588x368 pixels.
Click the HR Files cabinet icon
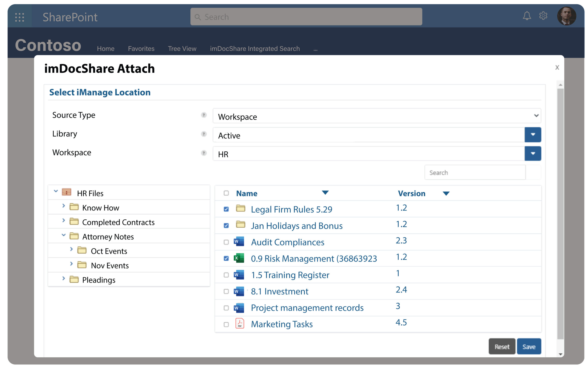point(67,192)
